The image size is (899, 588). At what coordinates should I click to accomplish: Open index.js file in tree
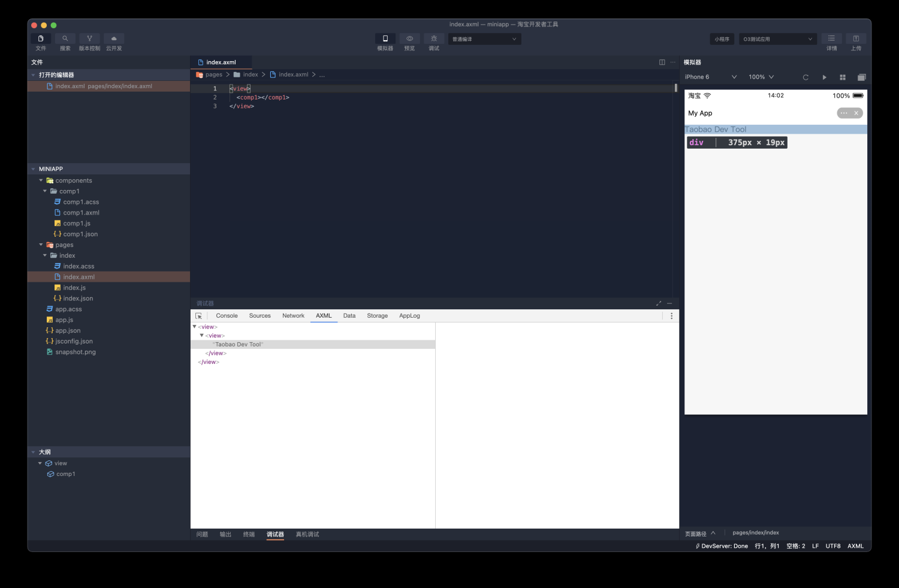pyautogui.click(x=74, y=288)
